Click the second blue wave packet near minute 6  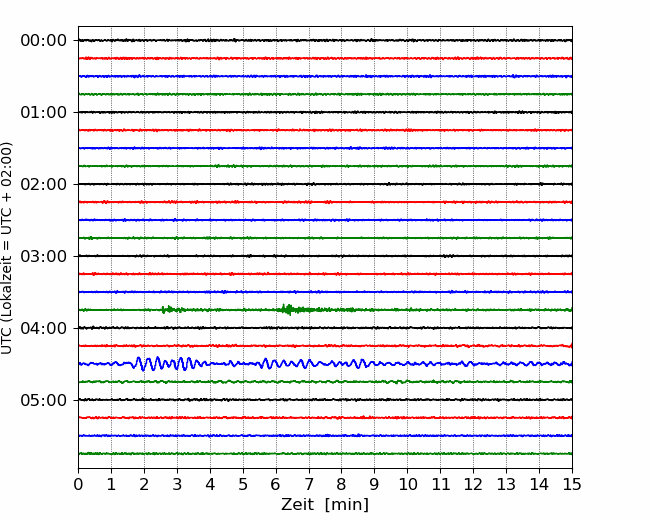[286, 364]
